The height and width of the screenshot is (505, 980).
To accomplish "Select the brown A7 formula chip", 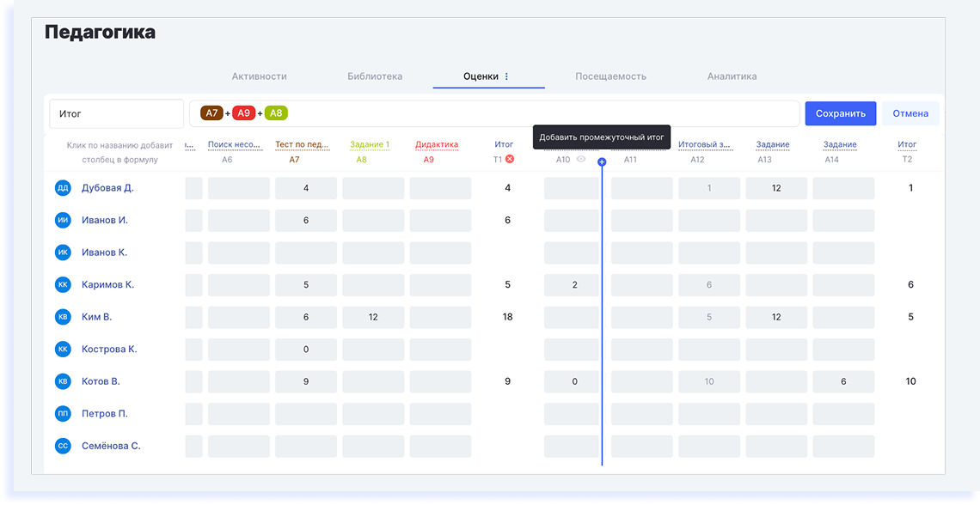I will coord(211,113).
